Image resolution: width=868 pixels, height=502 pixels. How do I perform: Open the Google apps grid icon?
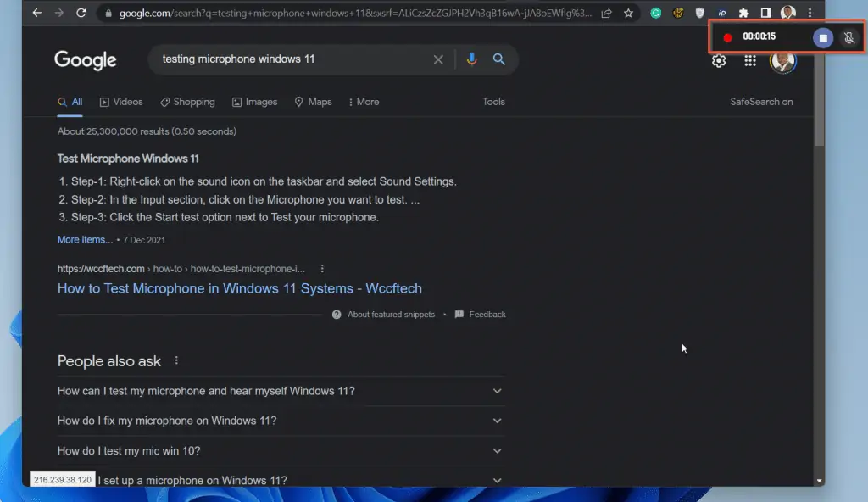click(x=749, y=60)
